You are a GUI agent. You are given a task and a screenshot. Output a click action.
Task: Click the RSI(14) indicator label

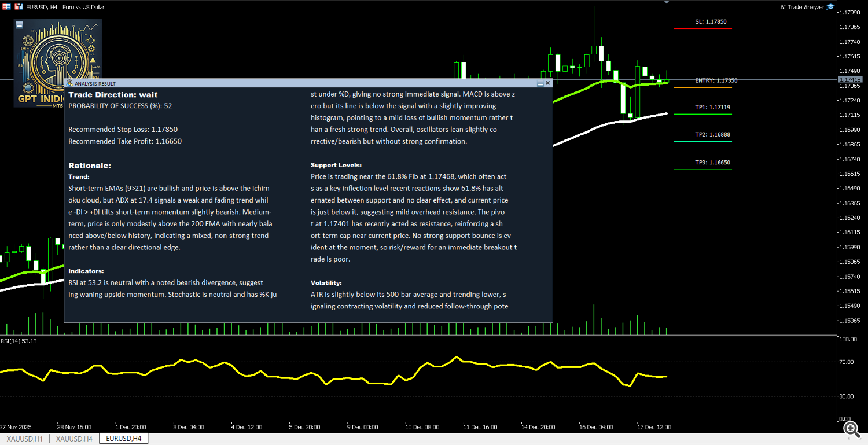[19, 341]
